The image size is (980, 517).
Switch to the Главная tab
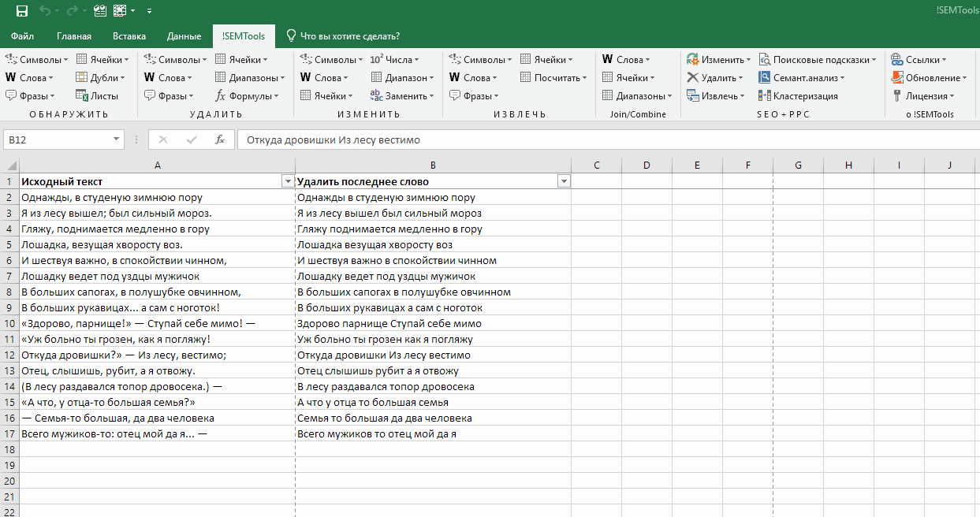74,35
